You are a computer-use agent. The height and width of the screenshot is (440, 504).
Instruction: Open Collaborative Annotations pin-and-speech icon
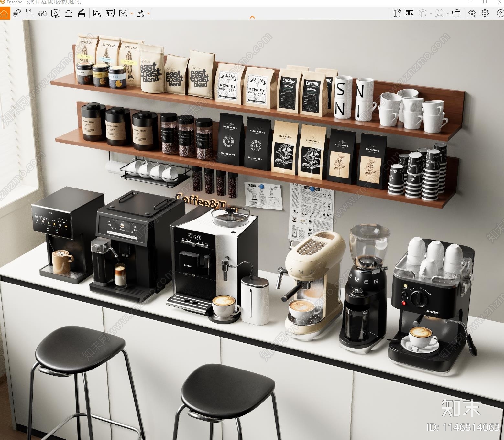tap(17, 14)
